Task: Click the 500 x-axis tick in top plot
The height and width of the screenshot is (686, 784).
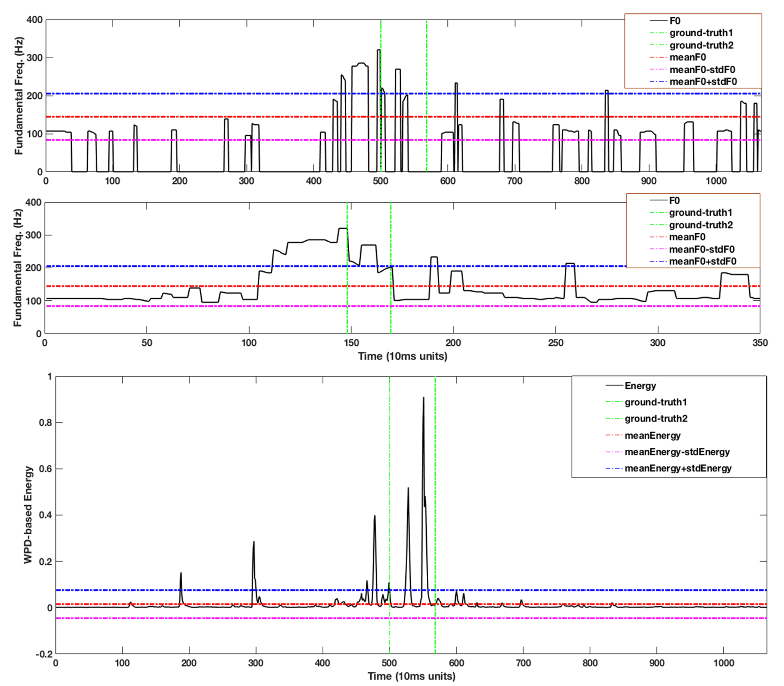Action: [x=380, y=181]
